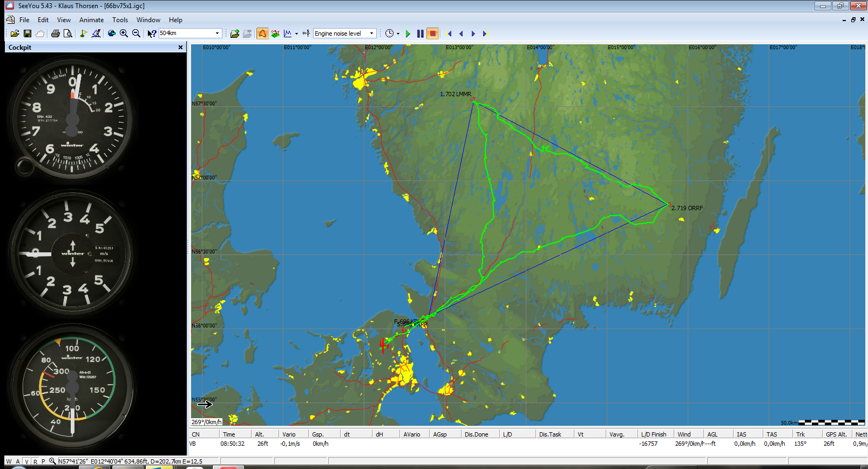
Task: Click the context help arrow-question icon
Action: click(152, 33)
